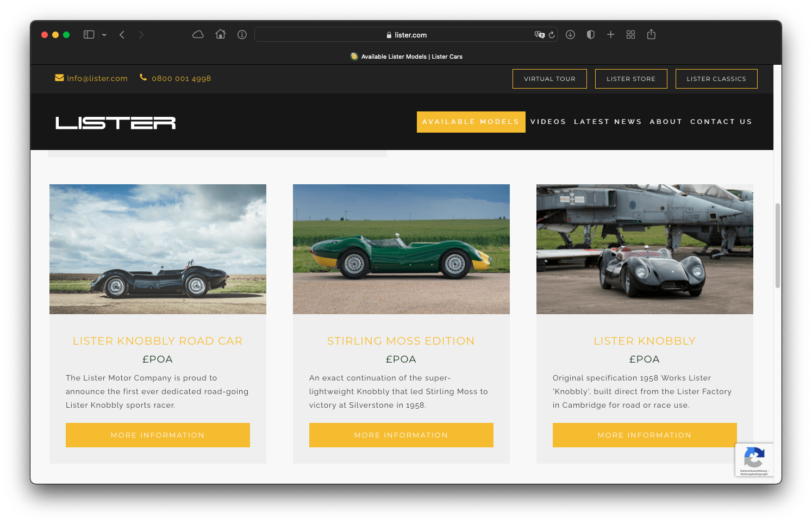Image resolution: width=812 pixels, height=524 pixels.
Task: Open the Lister Classics button
Action: [716, 79]
